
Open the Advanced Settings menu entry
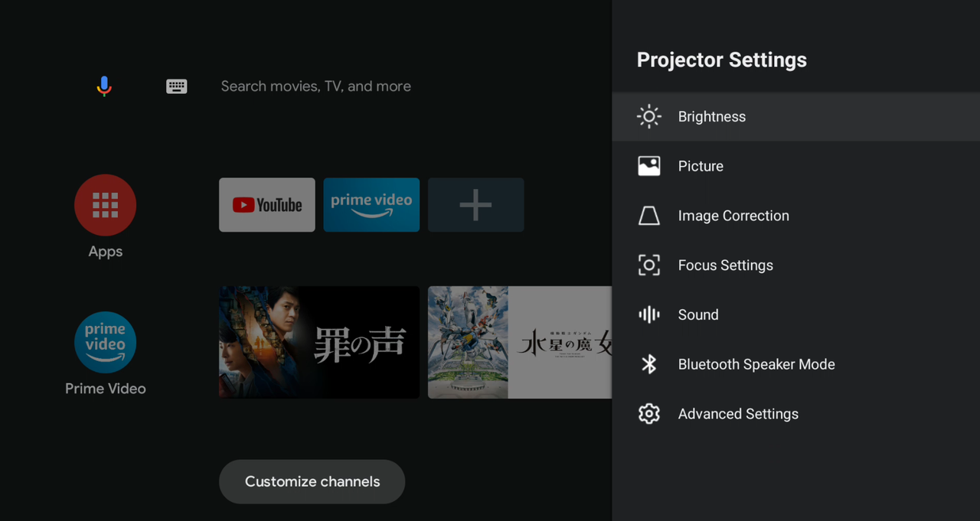[x=738, y=414]
